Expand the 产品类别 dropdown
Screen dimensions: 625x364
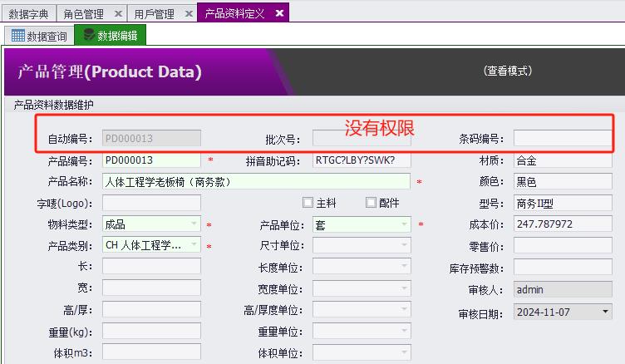click(194, 245)
